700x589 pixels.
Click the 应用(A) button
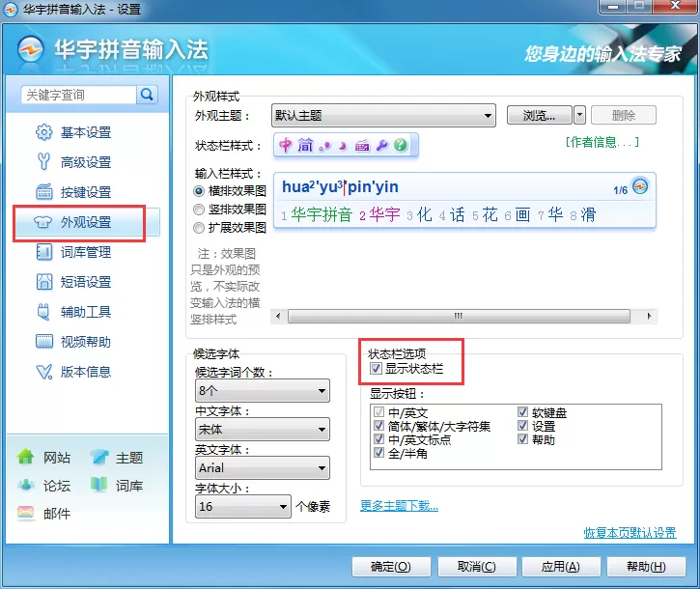[x=561, y=567]
